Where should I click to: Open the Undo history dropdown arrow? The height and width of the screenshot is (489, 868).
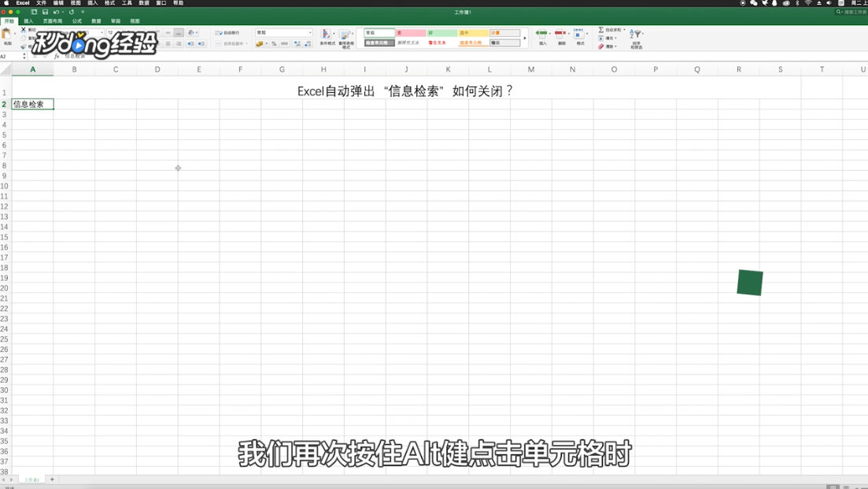click(62, 12)
